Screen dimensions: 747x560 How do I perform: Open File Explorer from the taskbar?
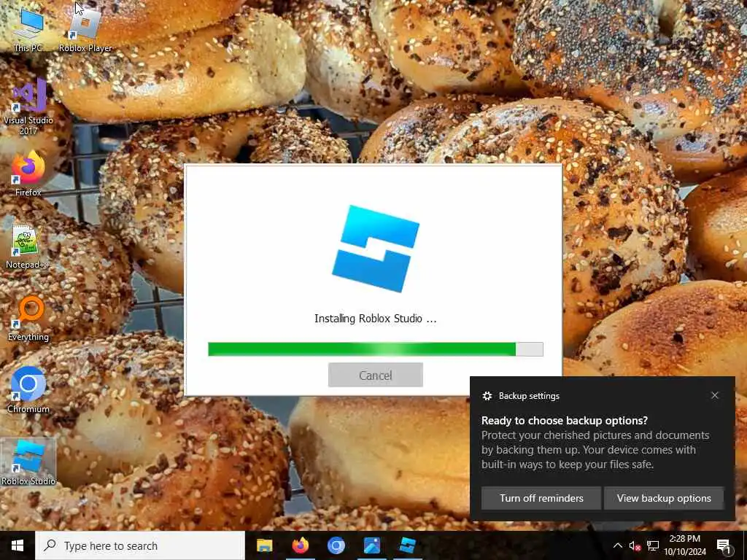264,545
